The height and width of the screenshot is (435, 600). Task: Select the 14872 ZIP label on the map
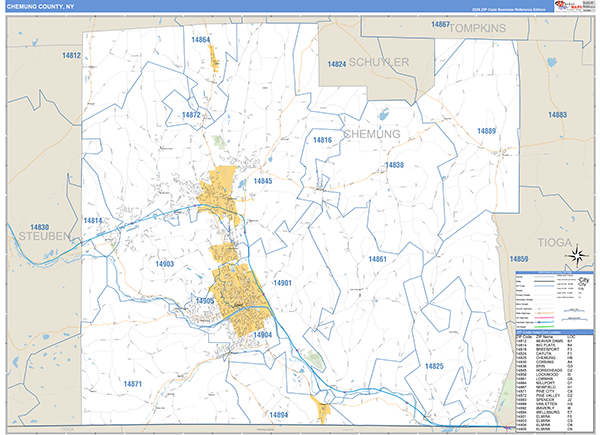point(191,116)
